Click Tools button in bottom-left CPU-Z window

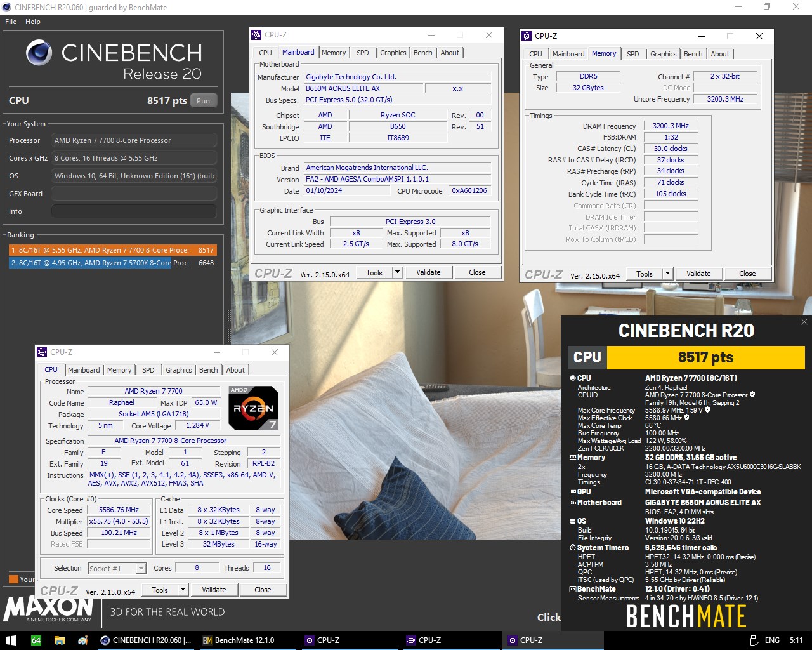[160, 590]
